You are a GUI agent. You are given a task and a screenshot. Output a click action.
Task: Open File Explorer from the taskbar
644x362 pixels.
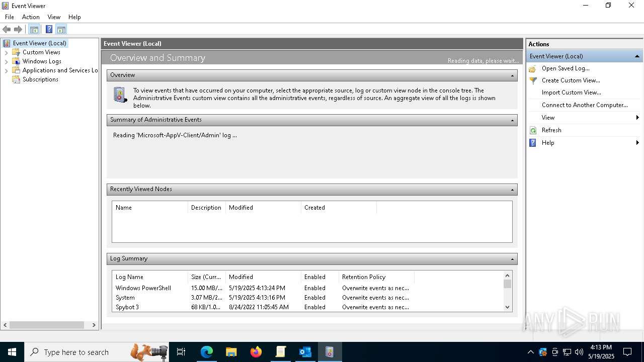coord(231,352)
